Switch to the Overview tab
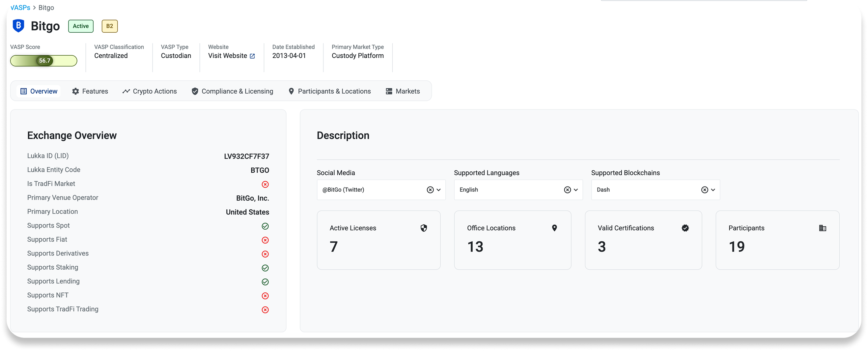 tap(39, 91)
